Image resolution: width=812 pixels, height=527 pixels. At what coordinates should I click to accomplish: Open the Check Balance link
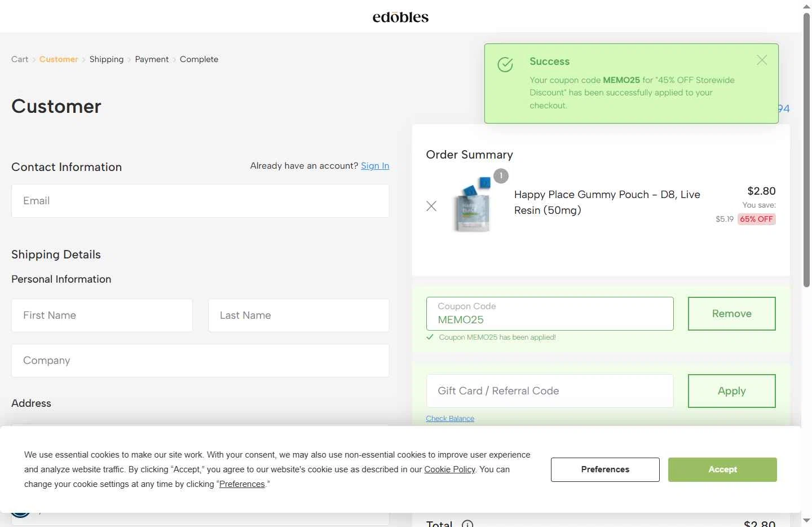tap(450, 419)
